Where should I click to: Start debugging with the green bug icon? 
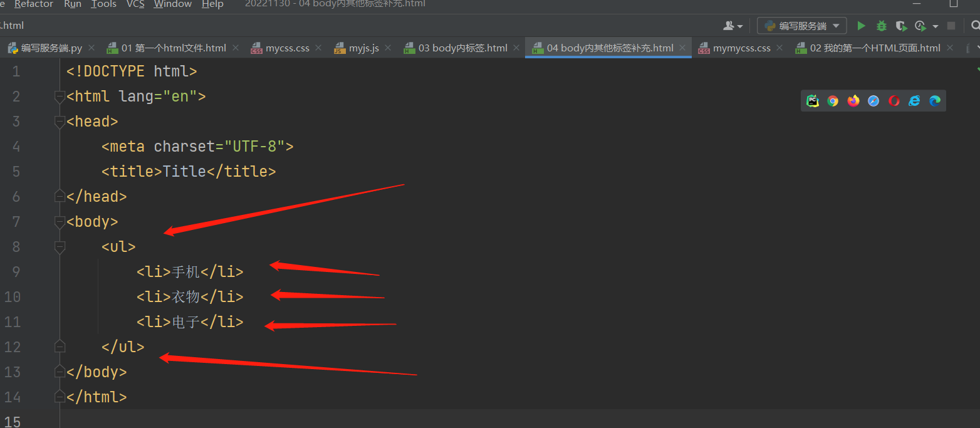882,26
